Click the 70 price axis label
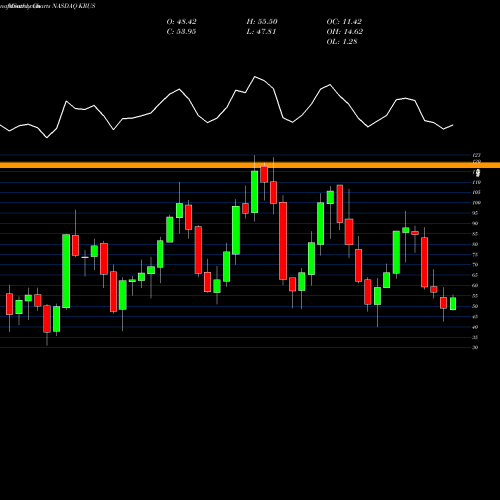 475,265
